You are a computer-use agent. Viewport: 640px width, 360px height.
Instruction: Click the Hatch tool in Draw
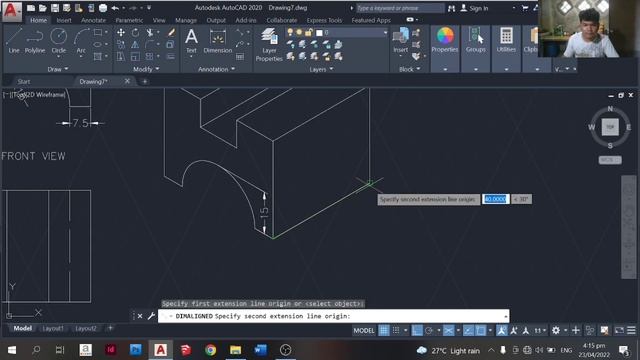(x=98, y=56)
